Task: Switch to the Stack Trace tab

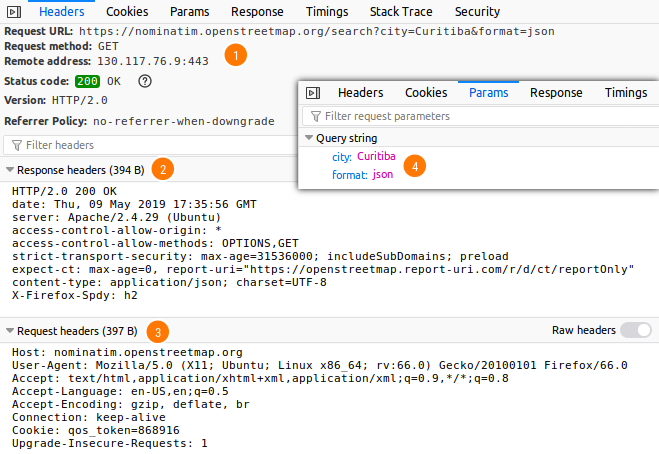Action: point(399,12)
